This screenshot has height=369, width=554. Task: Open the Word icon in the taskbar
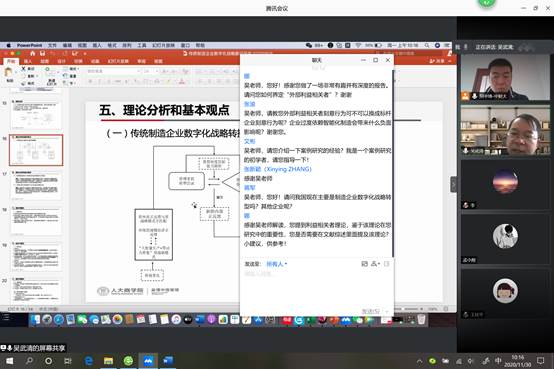coord(168,361)
